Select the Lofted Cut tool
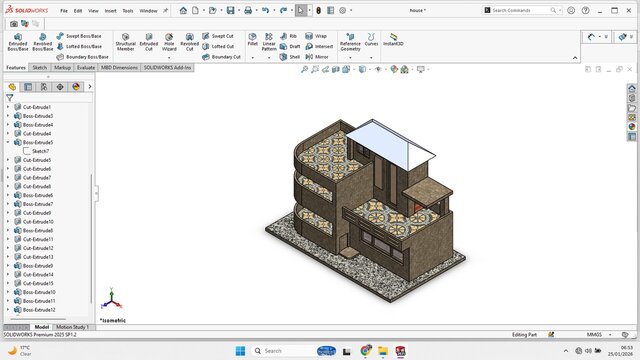Screen dimensions: 640x360 (218, 47)
